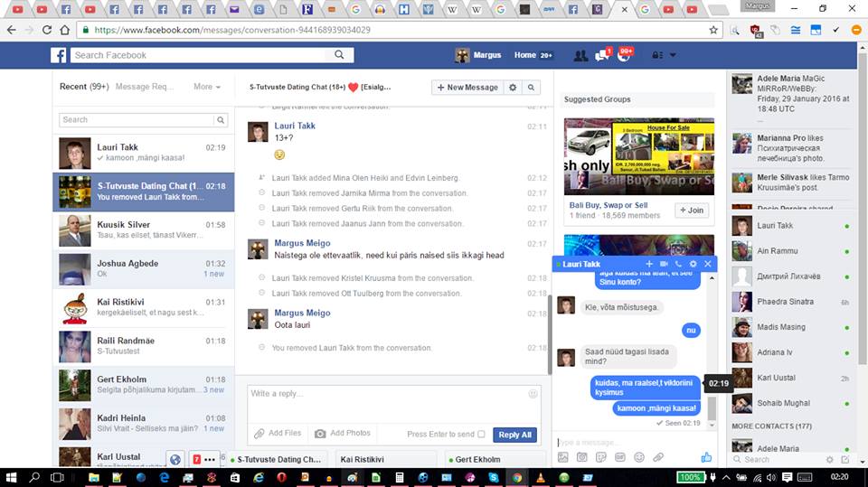Image resolution: width=868 pixels, height=487 pixels.
Task: Attach a file with paperclip in chat popup
Action: point(657,457)
